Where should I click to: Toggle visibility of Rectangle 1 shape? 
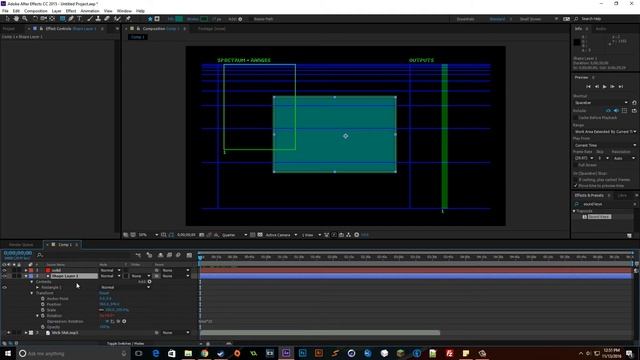click(x=4, y=287)
